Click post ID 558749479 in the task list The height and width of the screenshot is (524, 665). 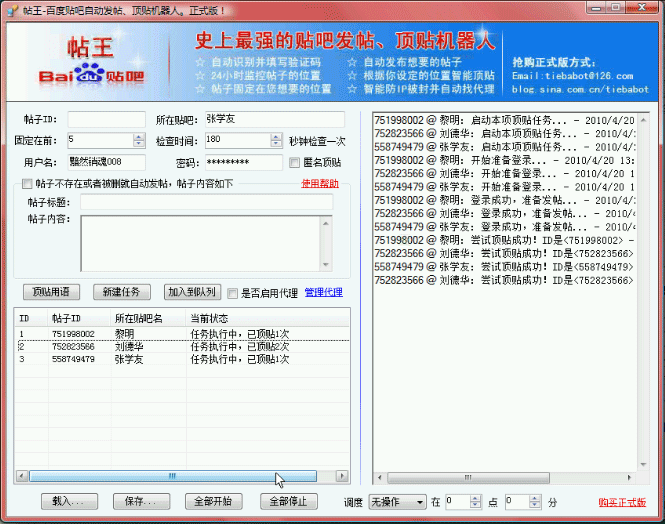point(73,360)
